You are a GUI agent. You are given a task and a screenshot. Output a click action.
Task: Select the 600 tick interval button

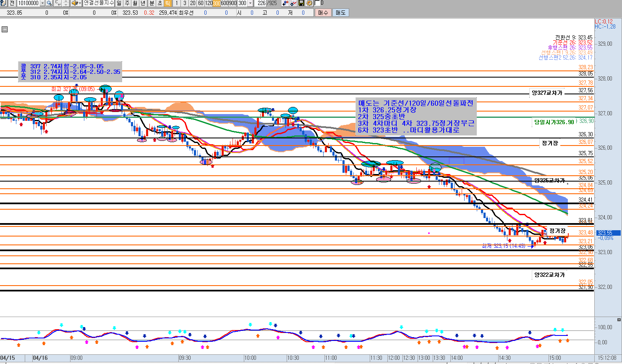click(225, 3)
